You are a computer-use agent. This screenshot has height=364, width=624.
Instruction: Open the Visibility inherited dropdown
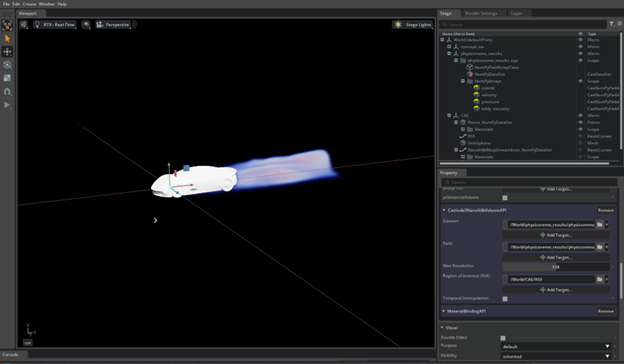[x=556, y=356]
